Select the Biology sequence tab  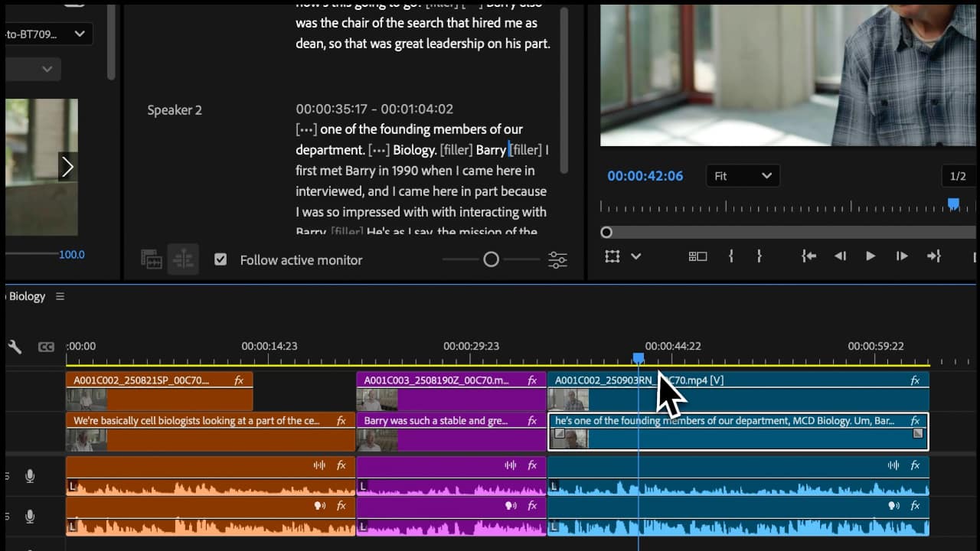tap(27, 296)
